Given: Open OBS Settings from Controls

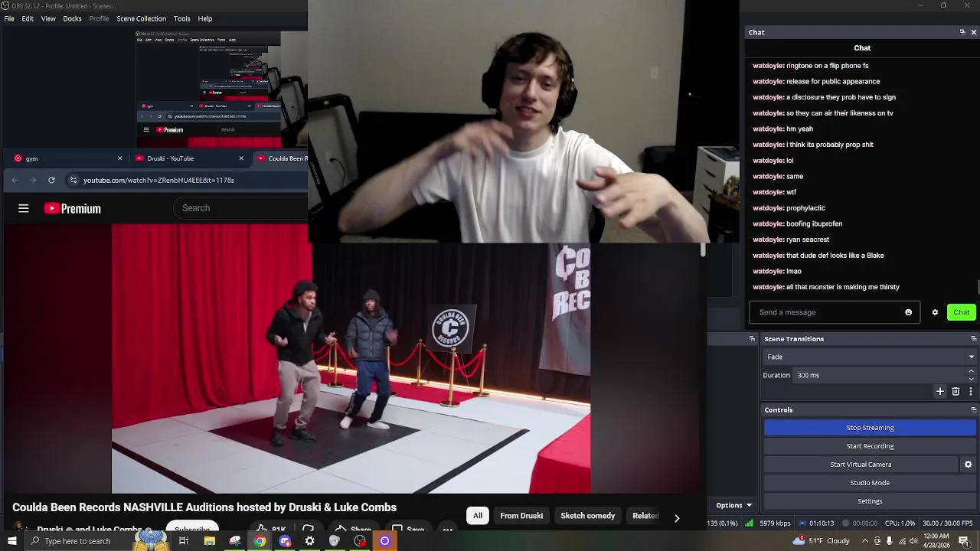Looking at the screenshot, I should [870, 501].
